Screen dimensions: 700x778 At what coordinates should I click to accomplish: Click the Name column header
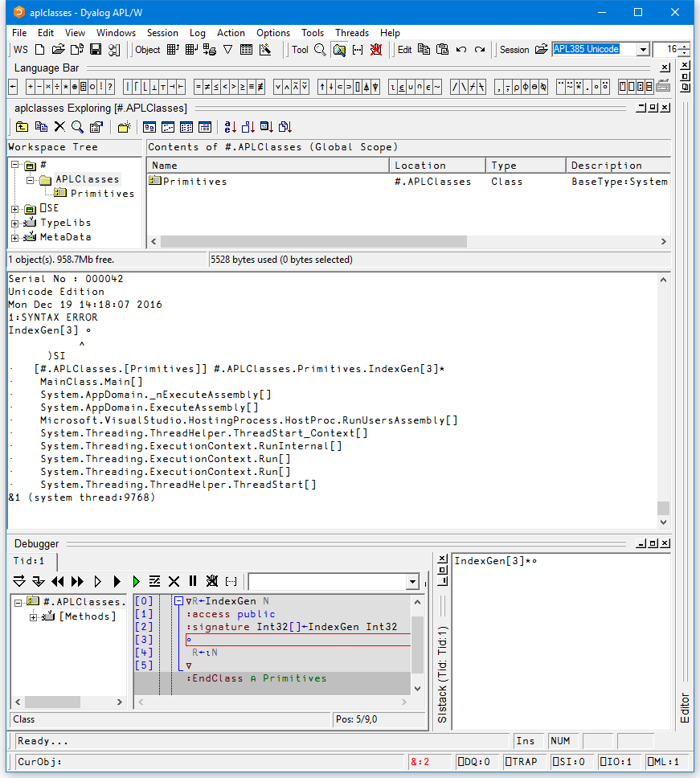[x=165, y=166]
